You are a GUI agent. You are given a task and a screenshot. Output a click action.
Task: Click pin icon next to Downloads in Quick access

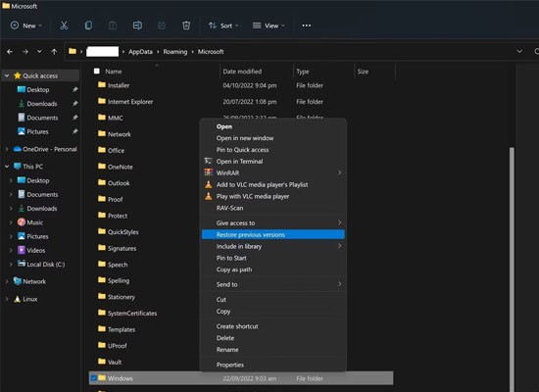74,103
